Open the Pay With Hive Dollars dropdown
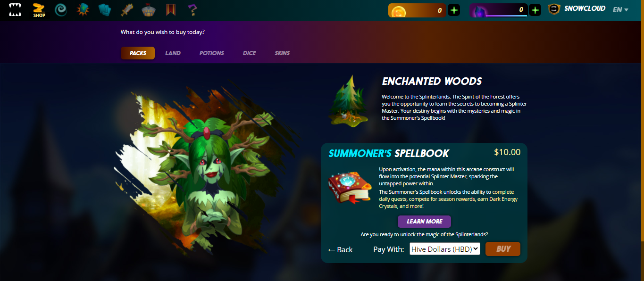Screen dimensions: 644x281 tap(445, 249)
